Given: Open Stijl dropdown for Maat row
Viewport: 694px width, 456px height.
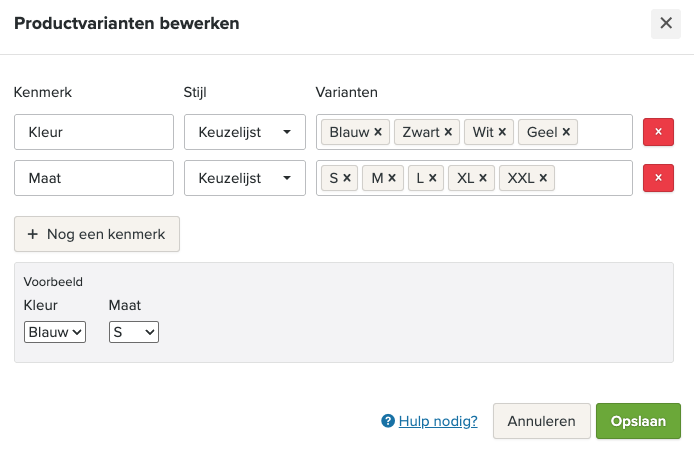Looking at the screenshot, I should coord(244,178).
